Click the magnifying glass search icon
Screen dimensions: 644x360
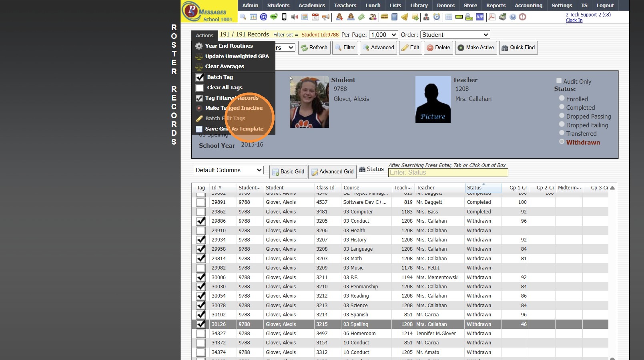click(243, 17)
